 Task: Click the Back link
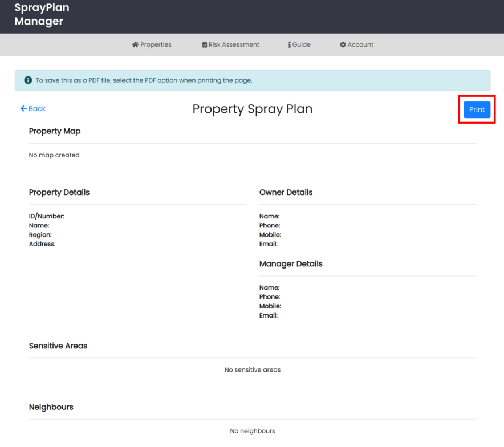[32, 108]
